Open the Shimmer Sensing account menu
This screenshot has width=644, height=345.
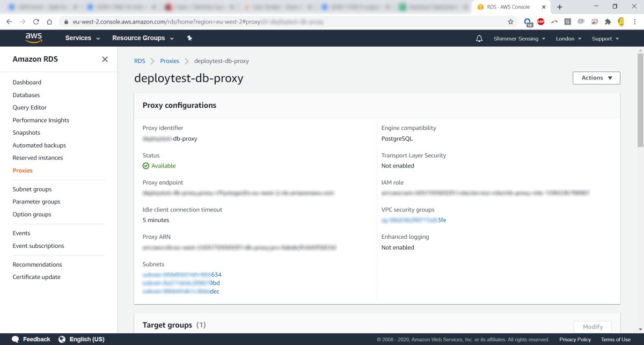click(x=519, y=39)
